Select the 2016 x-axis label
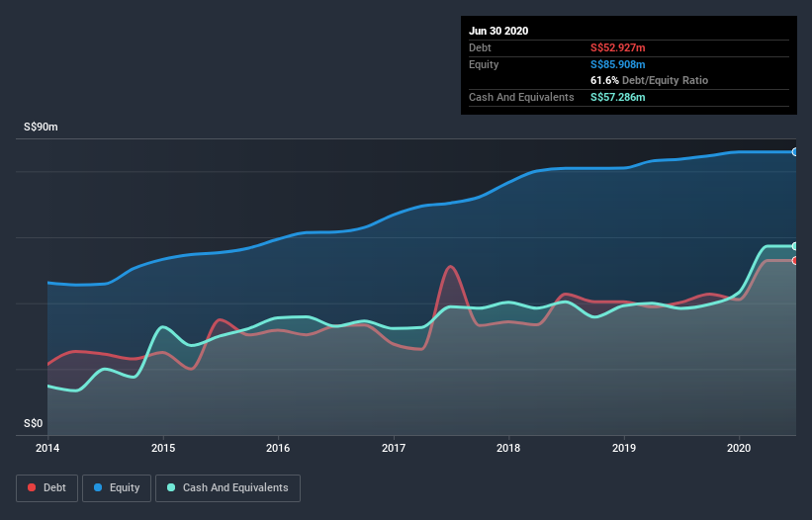The width and height of the screenshot is (812, 520). (278, 448)
